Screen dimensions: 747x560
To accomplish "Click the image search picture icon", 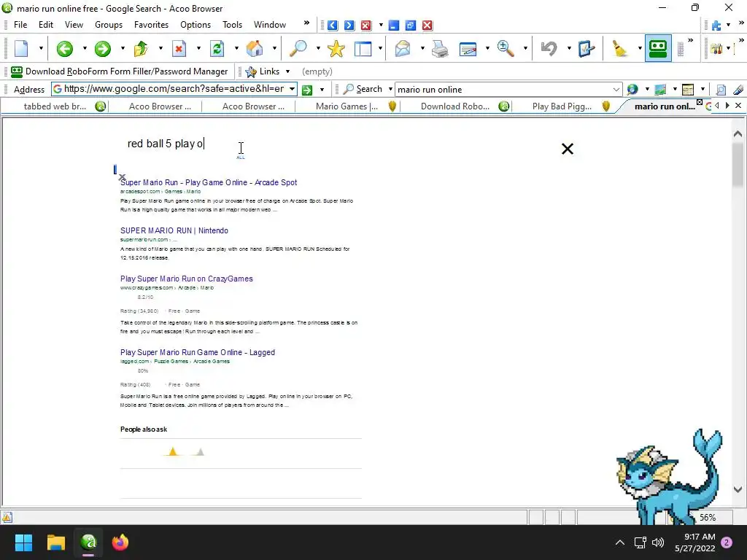I will [x=660, y=90].
